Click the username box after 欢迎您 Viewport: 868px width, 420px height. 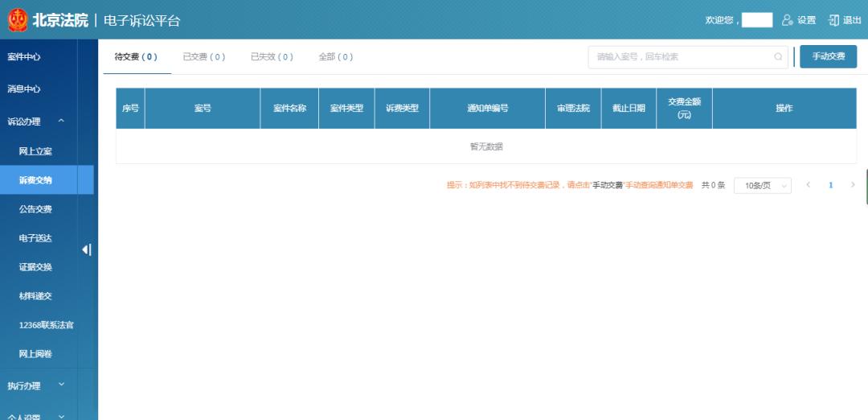pos(757,20)
